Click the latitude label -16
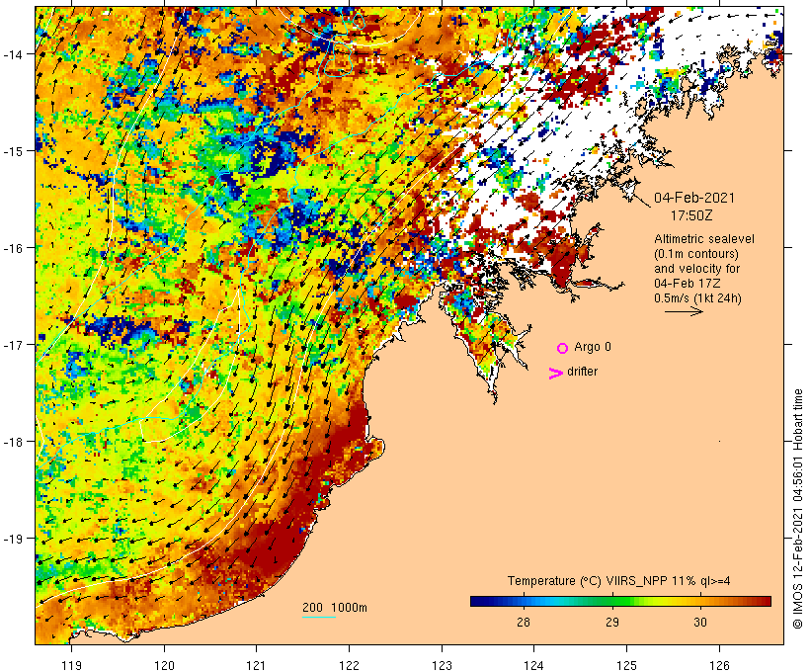Image resolution: width=810 pixels, height=672 pixels. pos(12,248)
